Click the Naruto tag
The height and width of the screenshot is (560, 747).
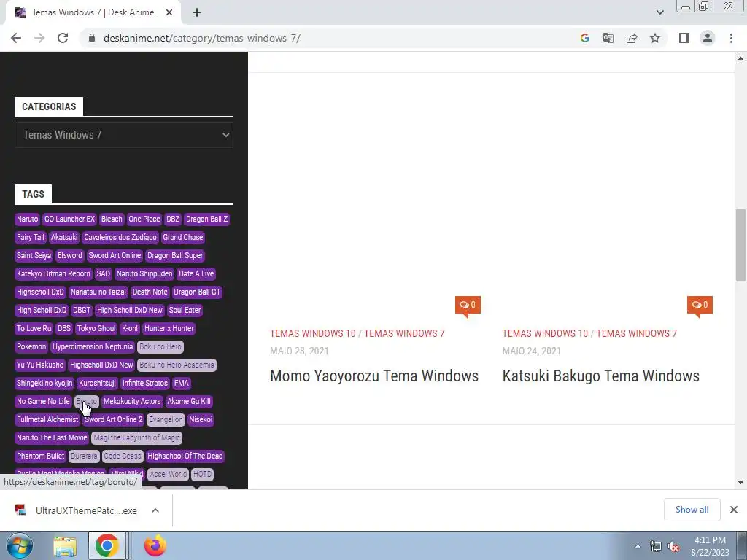(x=27, y=219)
